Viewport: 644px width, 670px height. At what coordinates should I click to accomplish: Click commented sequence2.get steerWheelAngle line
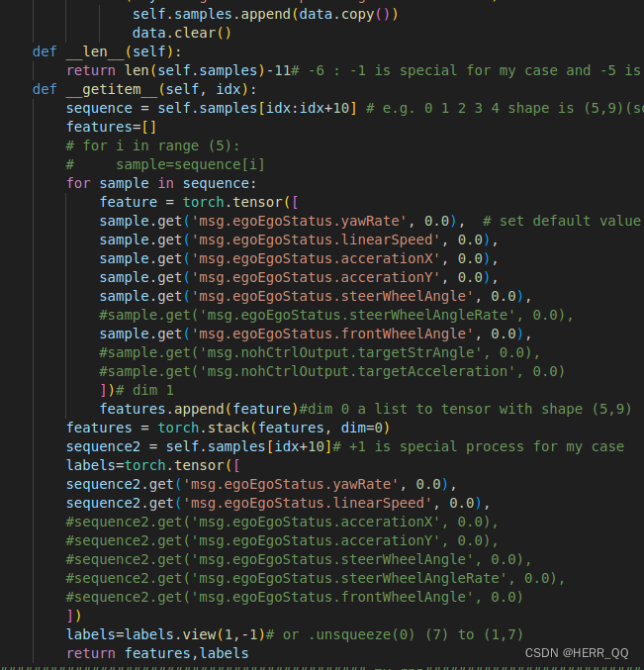[x=299, y=559]
